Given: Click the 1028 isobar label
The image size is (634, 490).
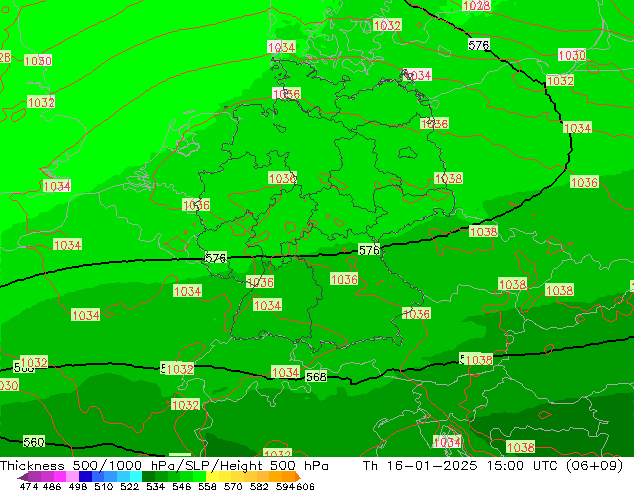Looking at the screenshot, I should click(476, 5).
